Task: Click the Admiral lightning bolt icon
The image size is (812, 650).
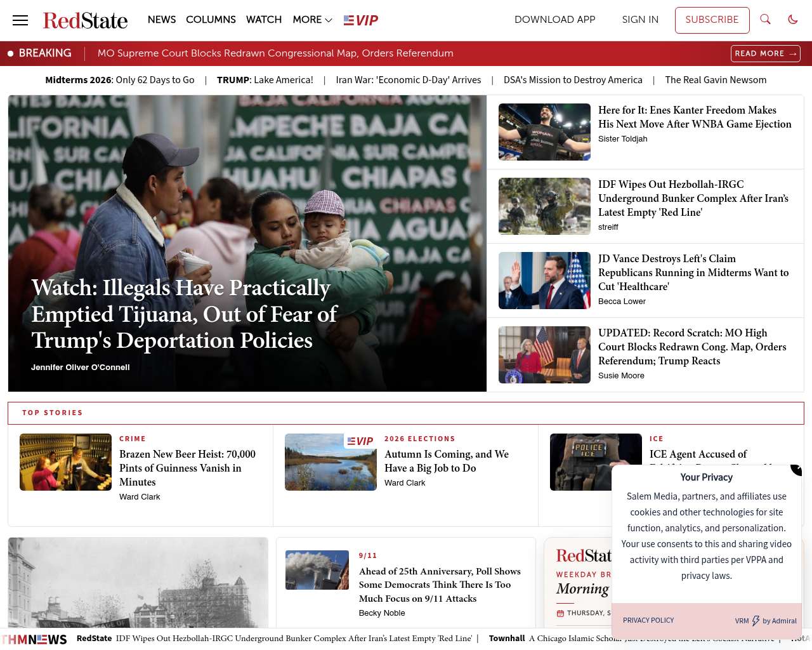Action: tap(756, 621)
